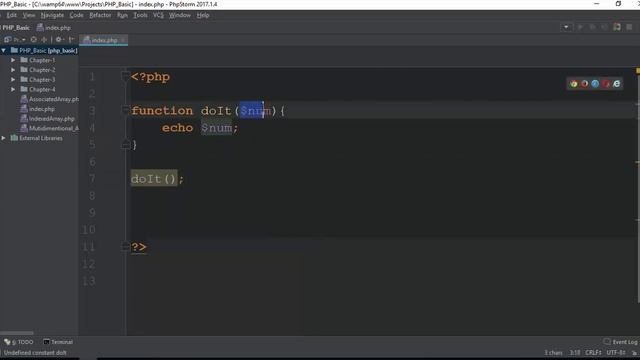The image size is (640, 360).
Task: Open the VCS menu
Action: pos(158,15)
